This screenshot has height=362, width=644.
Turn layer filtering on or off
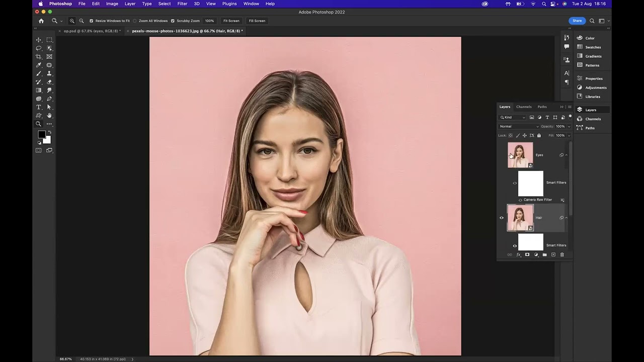point(570,117)
